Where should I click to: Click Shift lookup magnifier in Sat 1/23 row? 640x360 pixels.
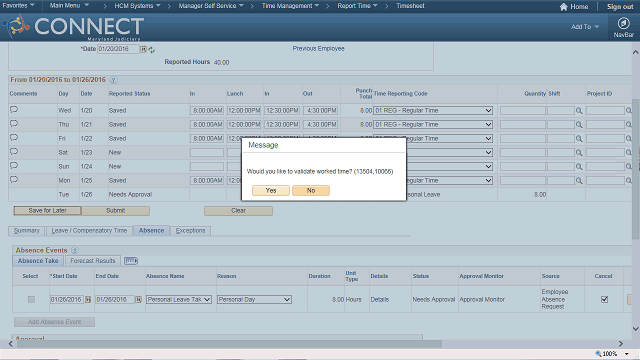(x=579, y=153)
